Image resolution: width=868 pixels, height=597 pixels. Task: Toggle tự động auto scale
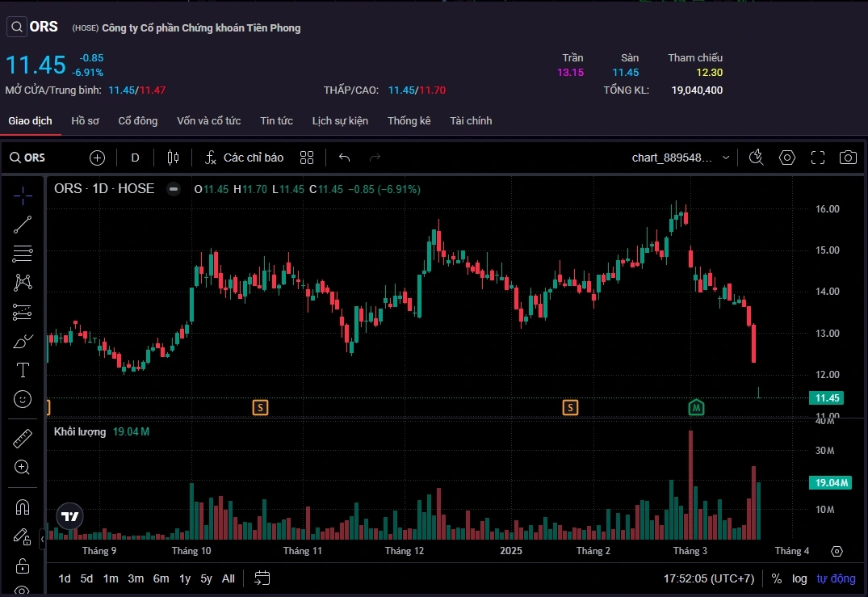click(836, 578)
